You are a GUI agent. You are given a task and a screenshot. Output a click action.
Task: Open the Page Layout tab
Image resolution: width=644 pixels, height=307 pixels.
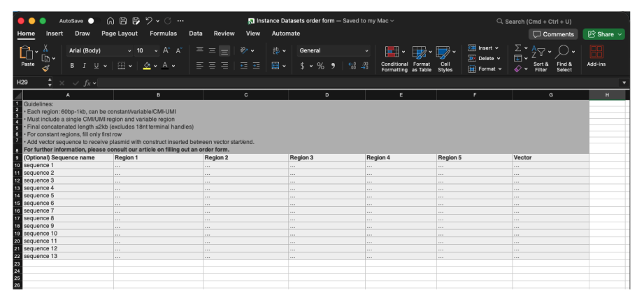tap(120, 34)
